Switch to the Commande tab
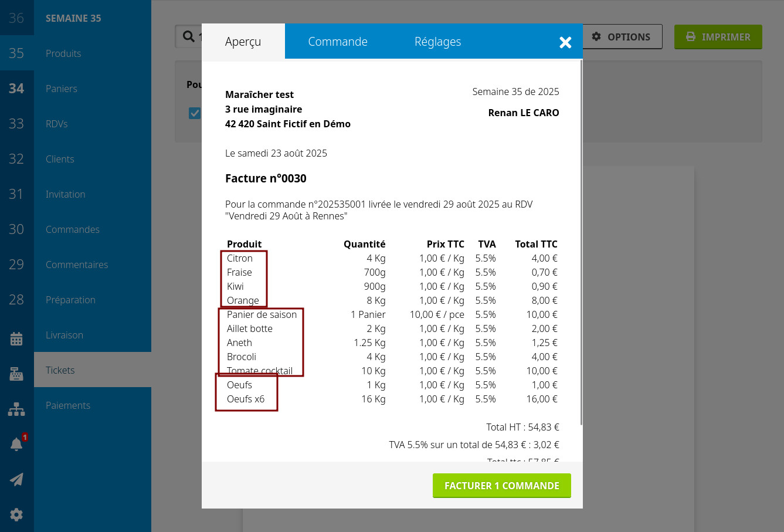 [x=338, y=42]
